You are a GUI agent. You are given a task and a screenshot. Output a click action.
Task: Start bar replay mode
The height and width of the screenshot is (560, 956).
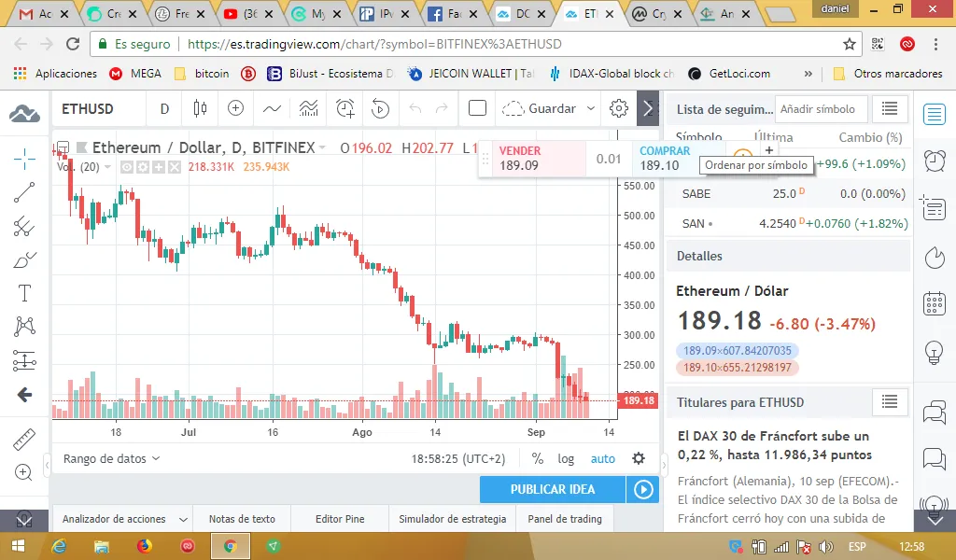click(381, 108)
